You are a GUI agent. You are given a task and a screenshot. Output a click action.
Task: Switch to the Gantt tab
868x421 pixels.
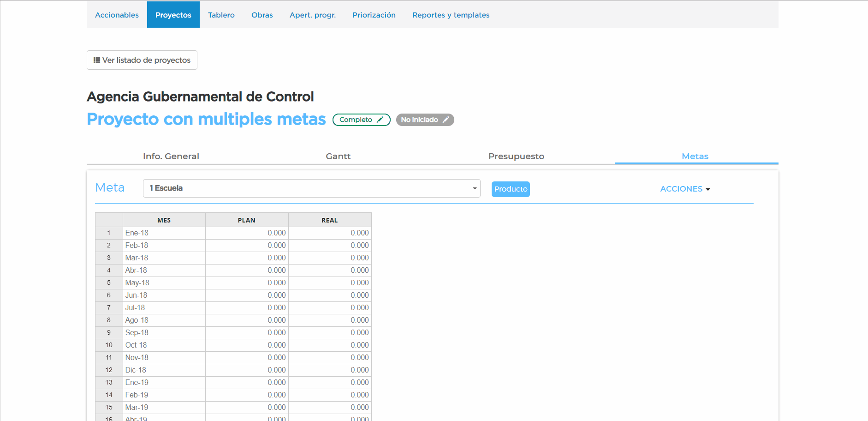click(x=338, y=156)
